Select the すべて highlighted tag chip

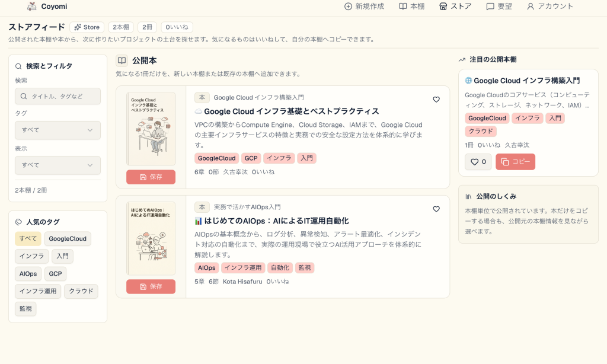(28, 238)
